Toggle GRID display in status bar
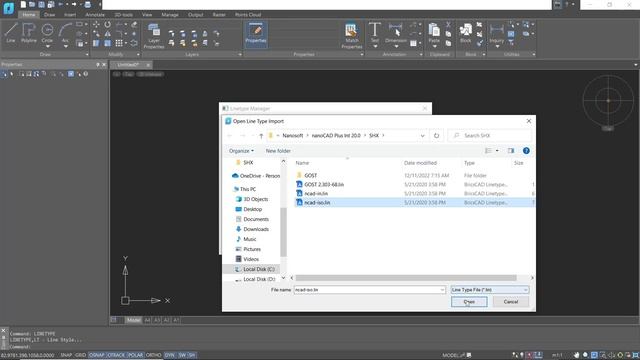This screenshot has height=360, width=640. tap(80, 355)
